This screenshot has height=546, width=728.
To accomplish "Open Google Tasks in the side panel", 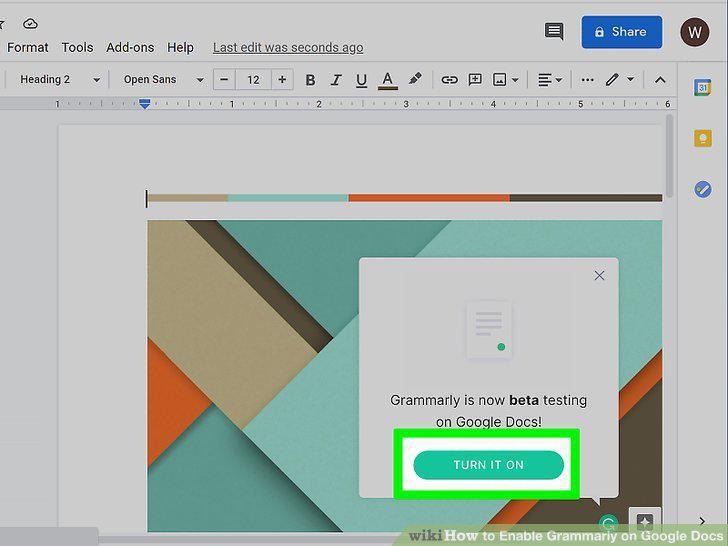I will [702, 189].
